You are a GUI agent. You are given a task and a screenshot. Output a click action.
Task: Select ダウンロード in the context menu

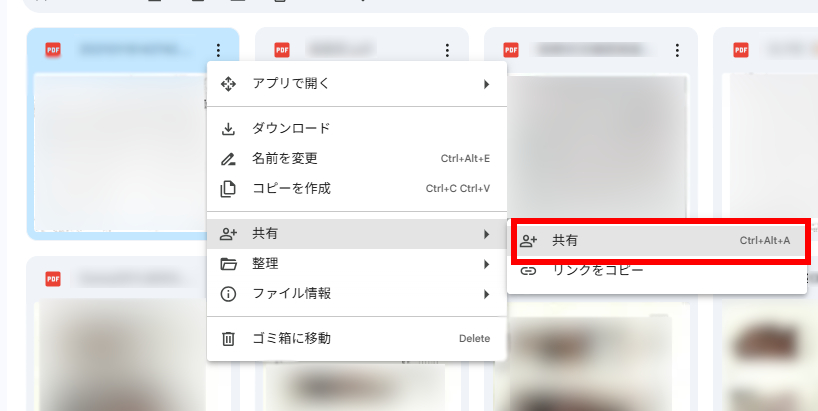(x=357, y=129)
